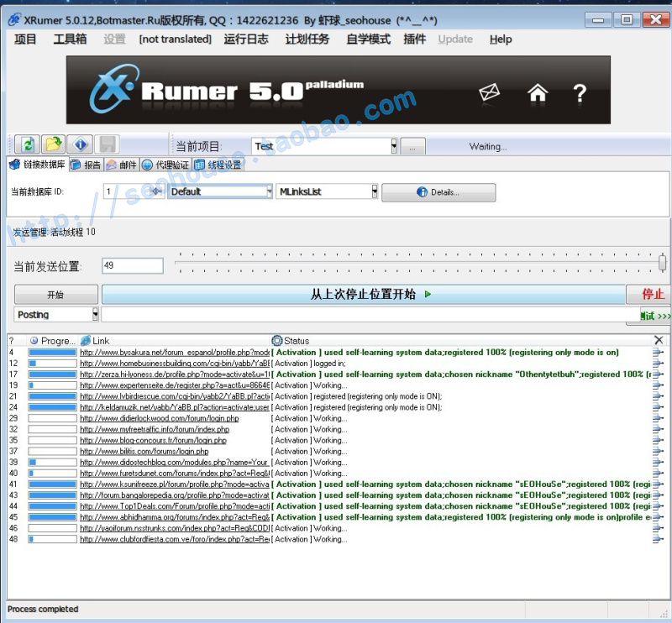Open the myfreetraffic.info forum link
The height and width of the screenshot is (623, 672).
[x=155, y=429]
